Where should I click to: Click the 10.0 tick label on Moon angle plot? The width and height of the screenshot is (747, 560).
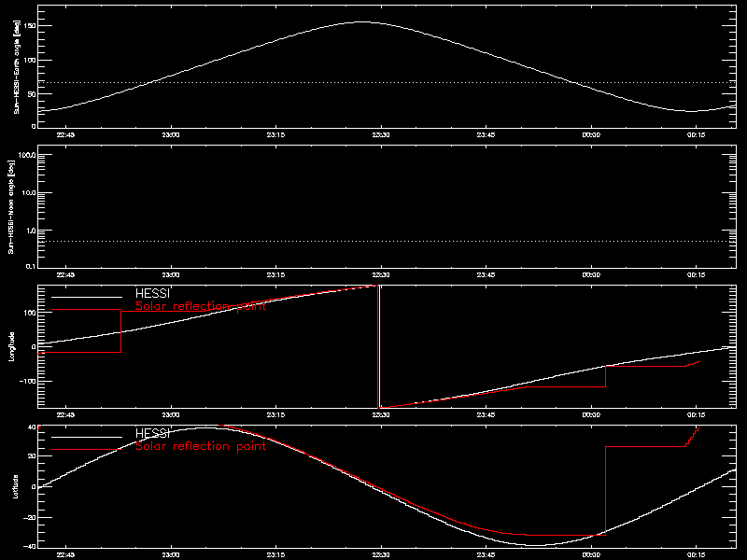pos(29,193)
